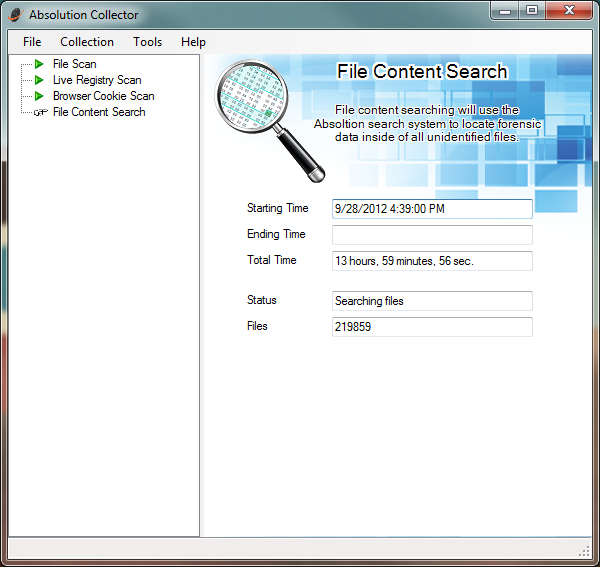The image size is (600, 567).
Task: Open the Collection menu
Action: (x=87, y=42)
